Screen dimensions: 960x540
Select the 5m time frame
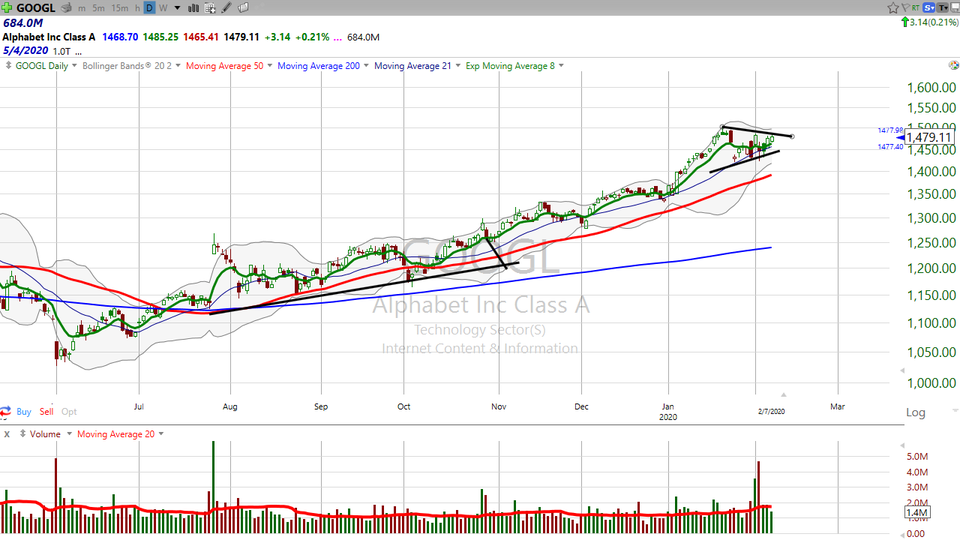click(x=98, y=8)
